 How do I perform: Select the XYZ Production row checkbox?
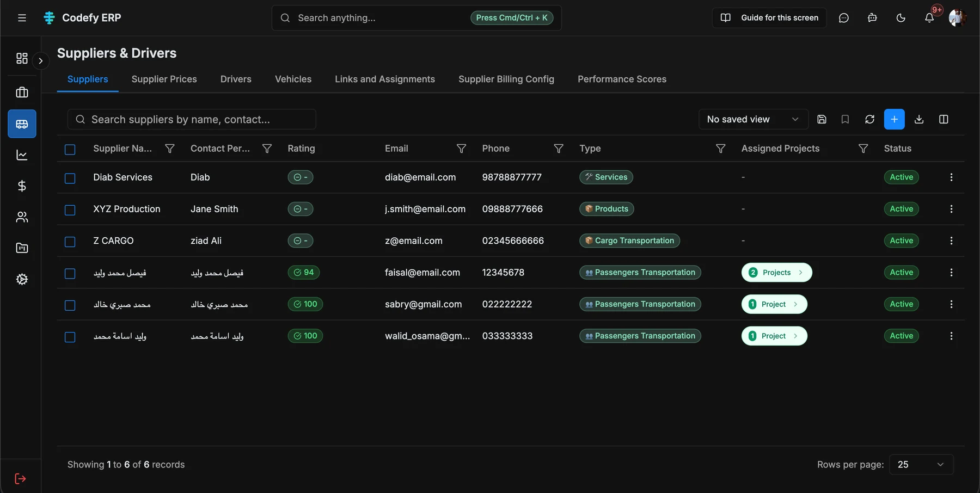pos(70,210)
